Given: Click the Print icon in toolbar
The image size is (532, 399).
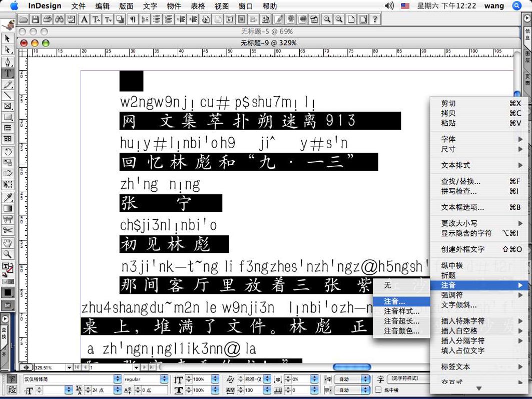Looking at the screenshot, I should click(x=47, y=20).
